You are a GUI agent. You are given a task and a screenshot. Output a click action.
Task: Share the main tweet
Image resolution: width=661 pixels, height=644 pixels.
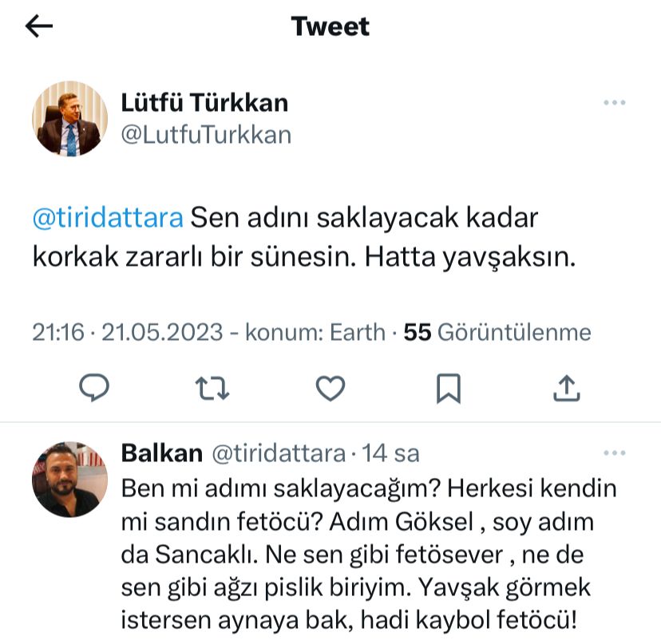pyautogui.click(x=566, y=388)
